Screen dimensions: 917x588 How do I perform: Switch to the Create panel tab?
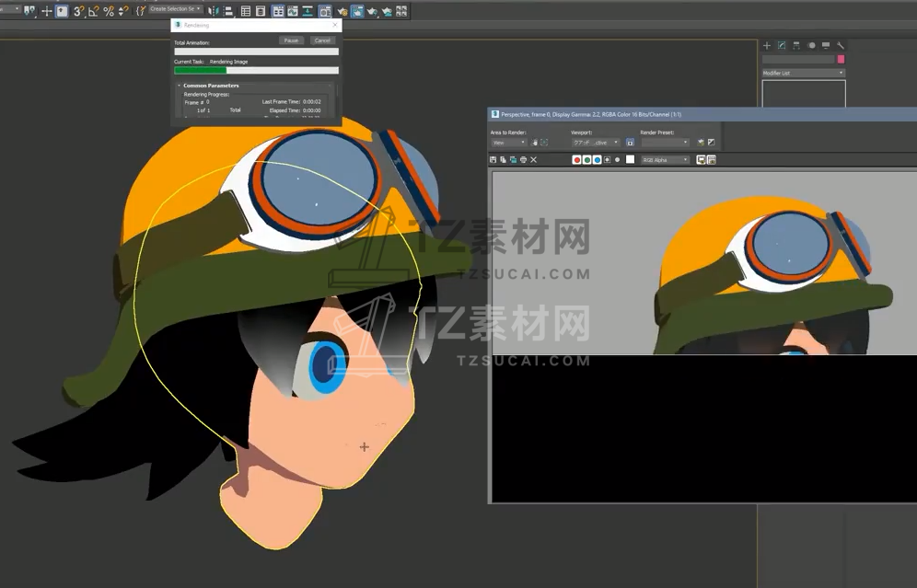click(767, 45)
